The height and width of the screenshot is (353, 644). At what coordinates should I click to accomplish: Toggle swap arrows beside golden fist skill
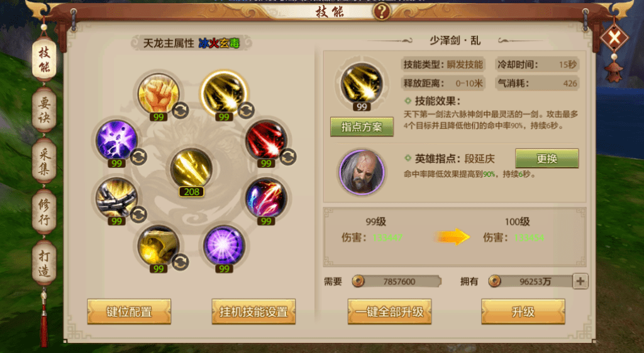(180, 110)
